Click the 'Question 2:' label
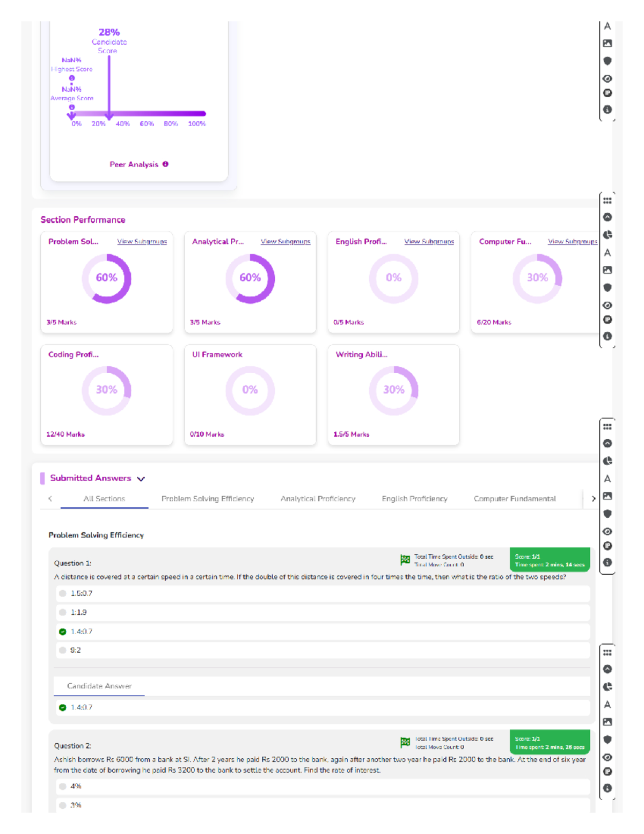 click(73, 746)
